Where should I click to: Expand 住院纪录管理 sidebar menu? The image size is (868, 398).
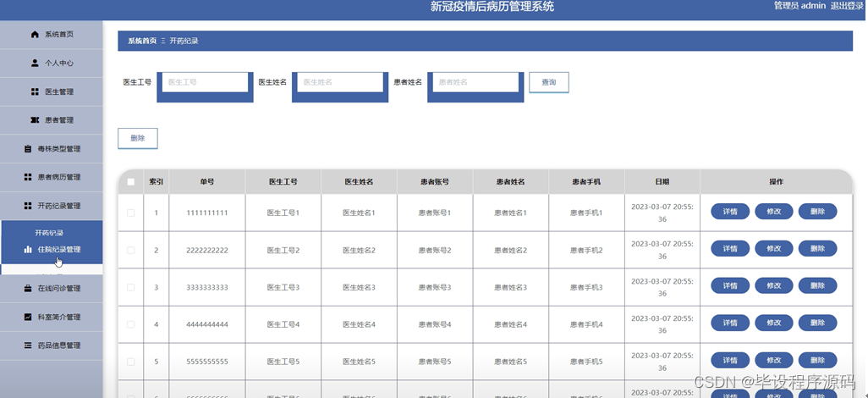(52, 250)
